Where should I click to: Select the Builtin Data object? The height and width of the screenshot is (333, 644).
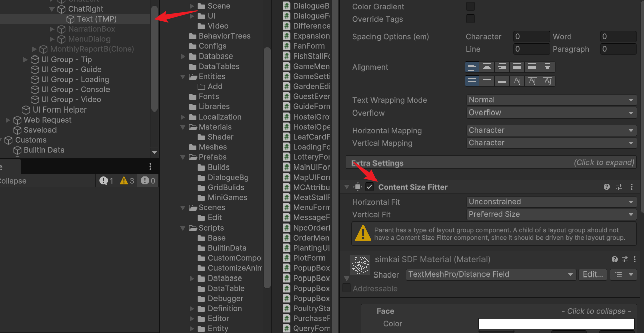click(44, 150)
